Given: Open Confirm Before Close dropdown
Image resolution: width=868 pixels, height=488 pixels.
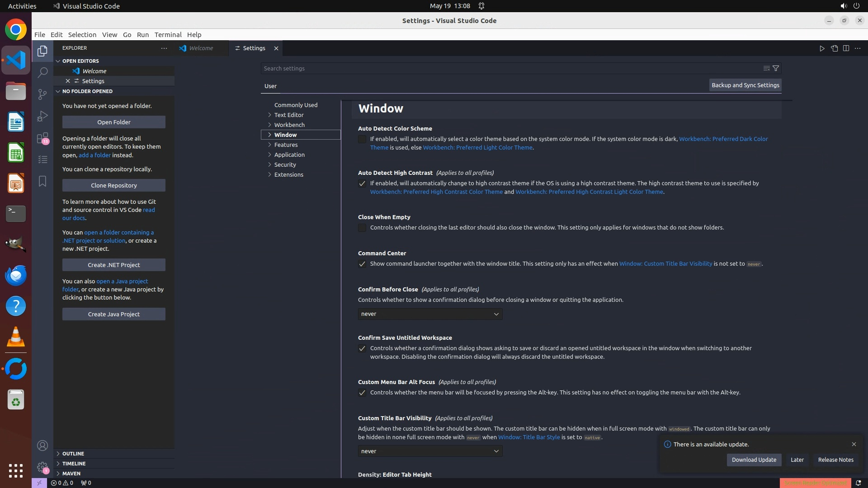Looking at the screenshot, I should [429, 314].
